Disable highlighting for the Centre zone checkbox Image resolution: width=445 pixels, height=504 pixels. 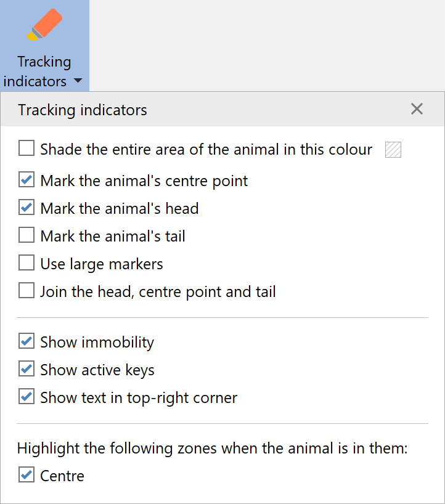(x=27, y=475)
